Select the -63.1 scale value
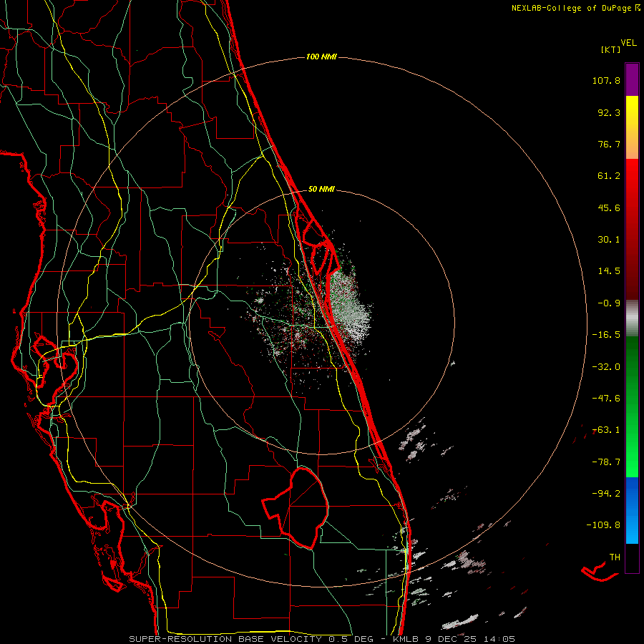This screenshot has width=644, height=644. [606, 430]
